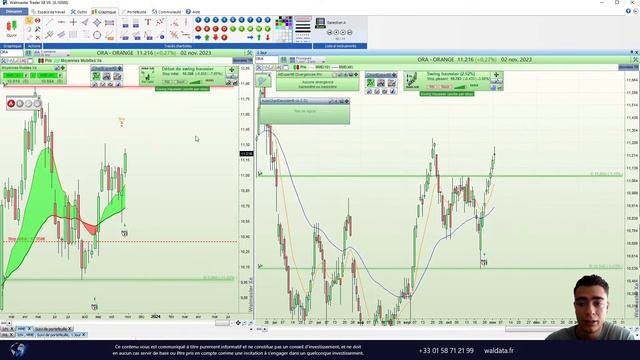The width and height of the screenshot is (640, 360).
Task: Click the delete X icon in Actions group
Action: pos(38,37)
